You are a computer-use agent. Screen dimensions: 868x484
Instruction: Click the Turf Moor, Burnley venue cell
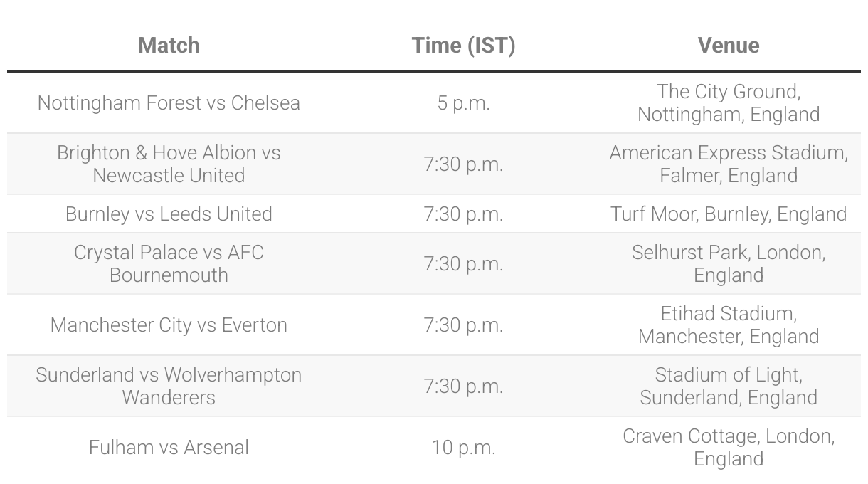729,214
